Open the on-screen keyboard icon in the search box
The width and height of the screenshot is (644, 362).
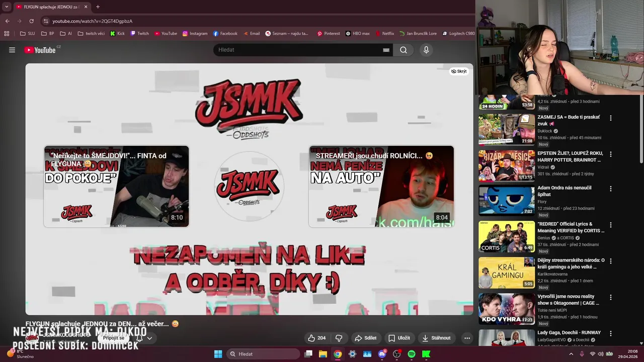click(x=386, y=50)
